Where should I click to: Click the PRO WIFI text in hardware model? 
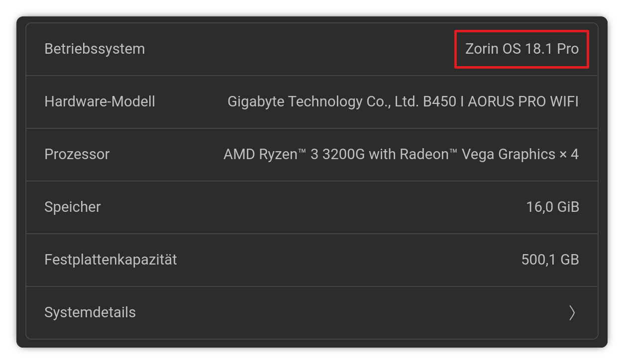(551, 101)
